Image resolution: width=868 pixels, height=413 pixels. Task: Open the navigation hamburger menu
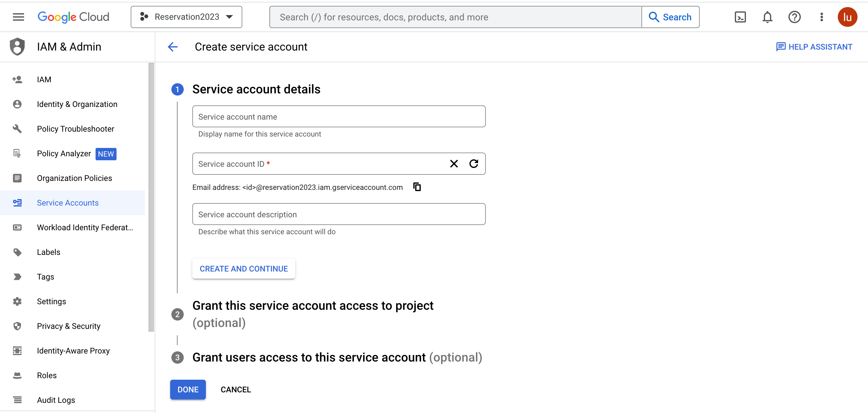[18, 17]
